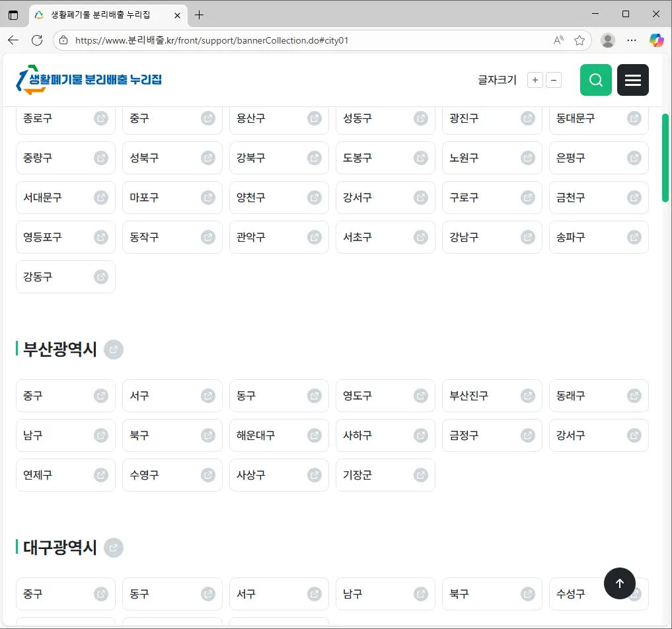Open the hamburger navigation menu icon
Screen dimensions: 672x629
point(632,79)
